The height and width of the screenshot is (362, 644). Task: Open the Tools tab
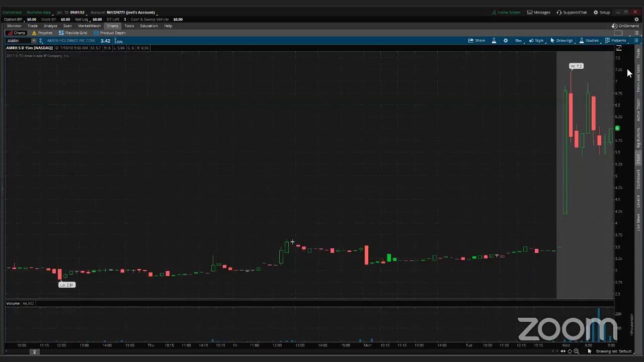pos(129,26)
